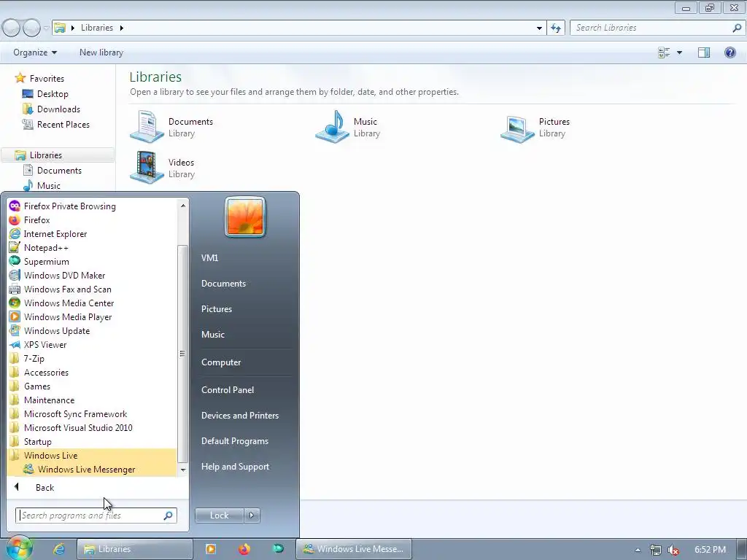Viewport: 747px width, 560px height.
Task: Click the change your view icon
Action: tap(664, 52)
